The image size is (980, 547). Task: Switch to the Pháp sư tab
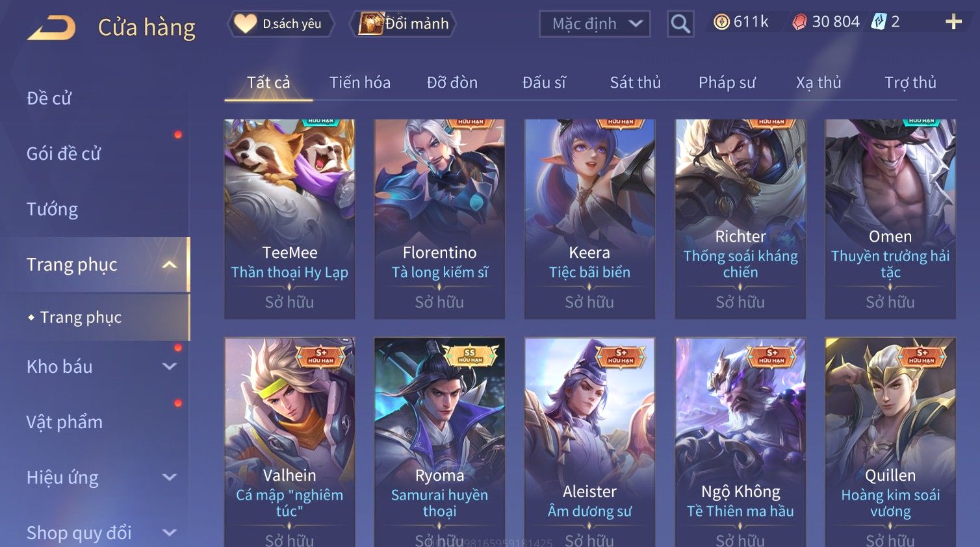tap(727, 83)
